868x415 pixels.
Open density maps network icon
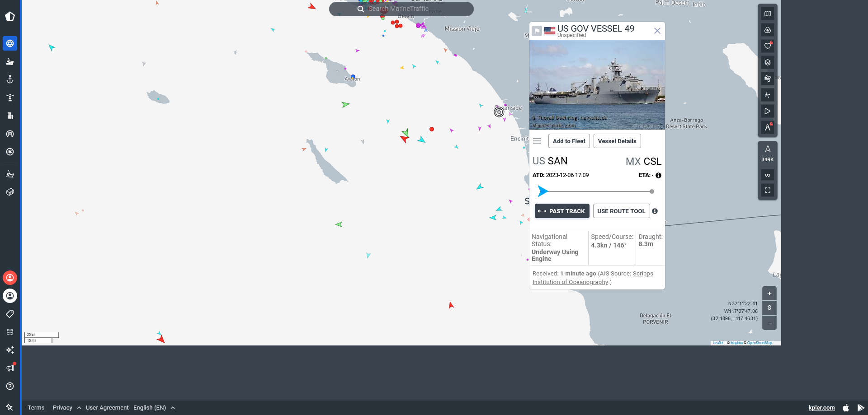[x=768, y=95]
